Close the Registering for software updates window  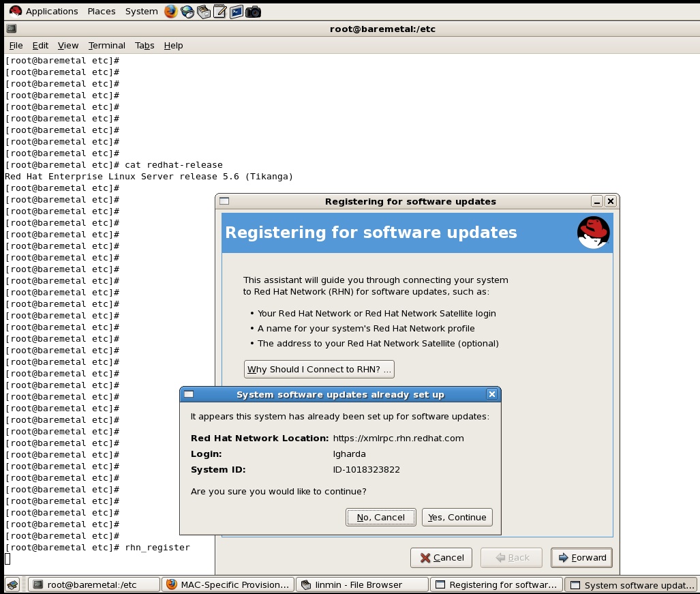(x=611, y=201)
